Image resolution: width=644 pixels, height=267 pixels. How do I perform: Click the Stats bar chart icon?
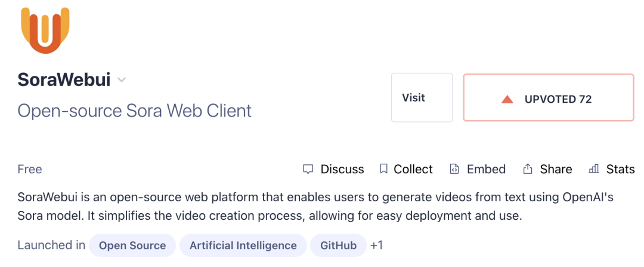click(x=593, y=169)
